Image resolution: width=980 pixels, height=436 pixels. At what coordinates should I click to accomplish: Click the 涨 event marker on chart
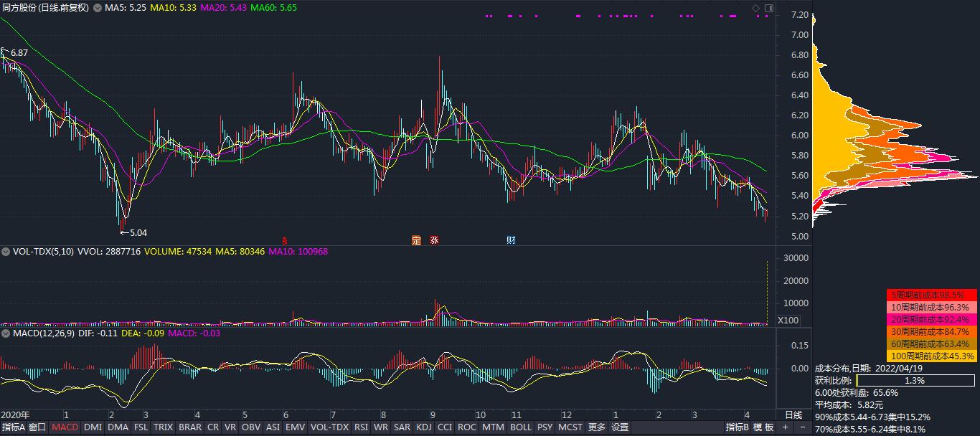pos(434,240)
